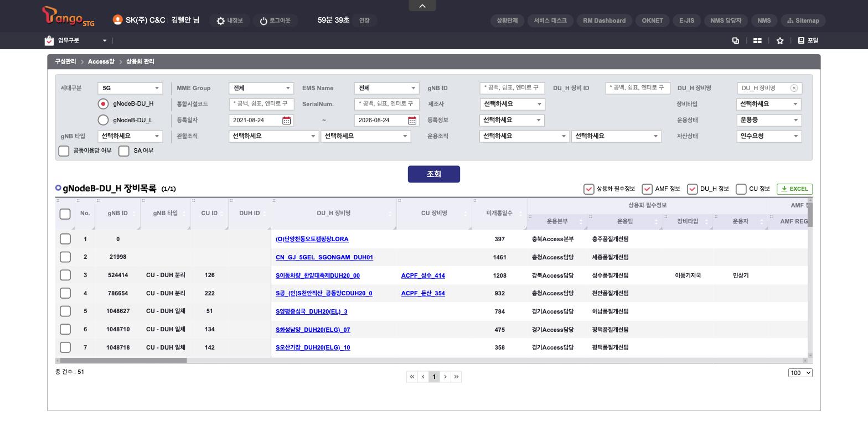Click the favorites star icon

pyautogui.click(x=780, y=40)
